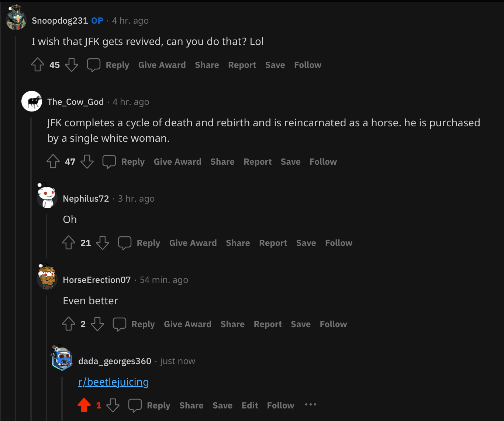
Task: Click the 45 vote count on Snoopdog231's comment
Action: (55, 65)
